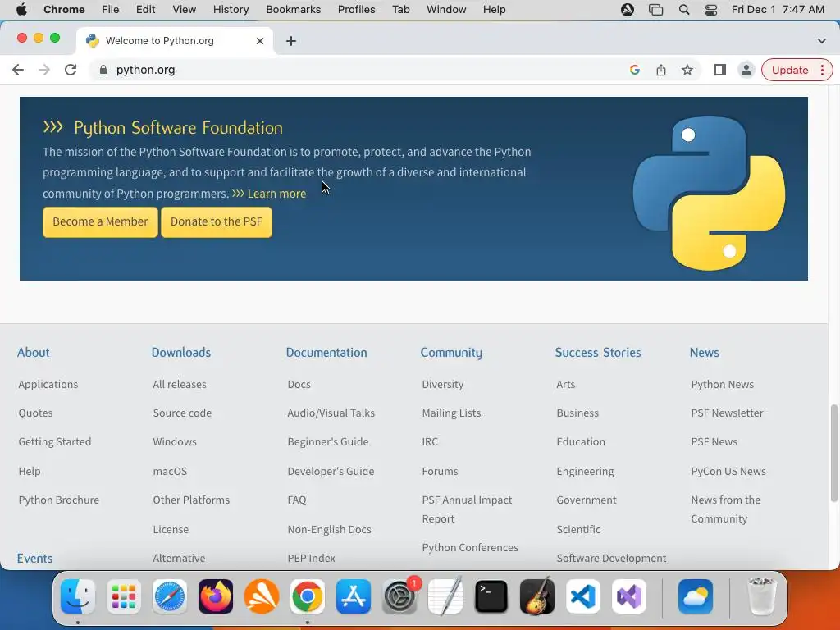Screen dimensions: 840x630
Task: Open the Chrome app menu
Action: click(64, 10)
